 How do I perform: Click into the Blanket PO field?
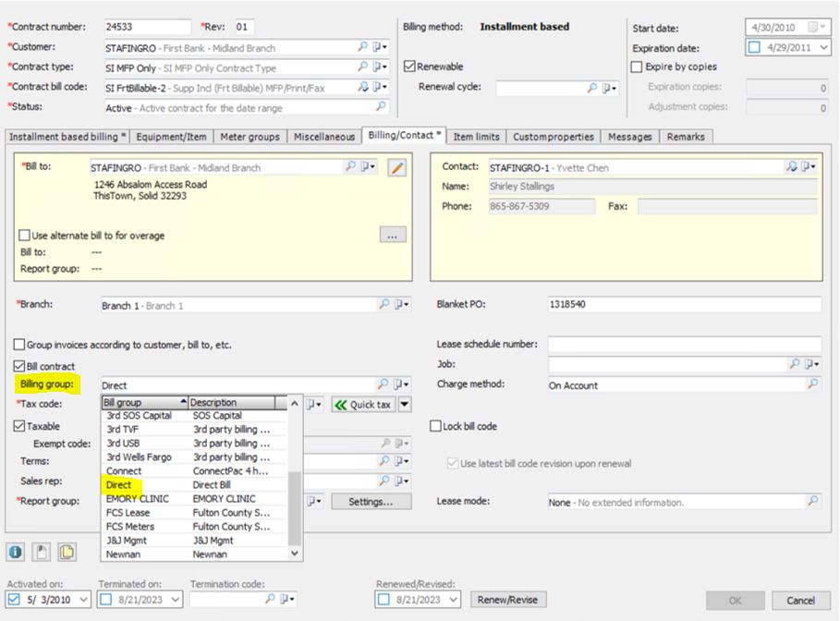(x=684, y=304)
